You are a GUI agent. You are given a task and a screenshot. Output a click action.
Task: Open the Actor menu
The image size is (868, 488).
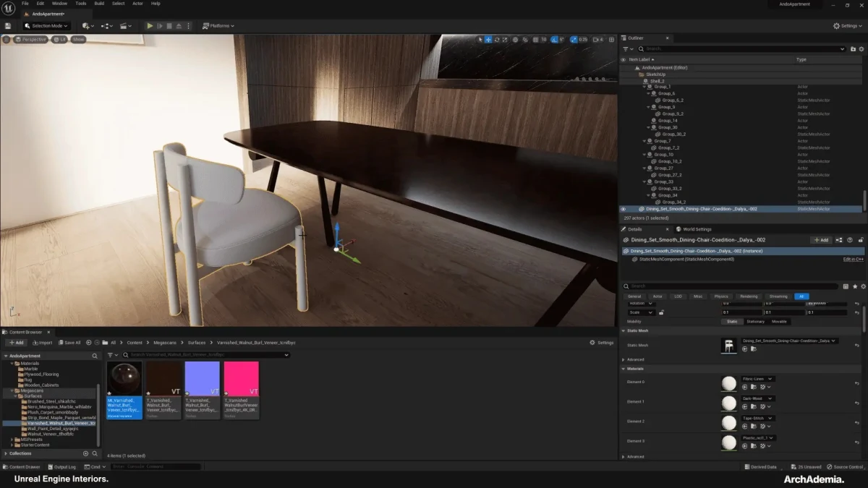(137, 4)
